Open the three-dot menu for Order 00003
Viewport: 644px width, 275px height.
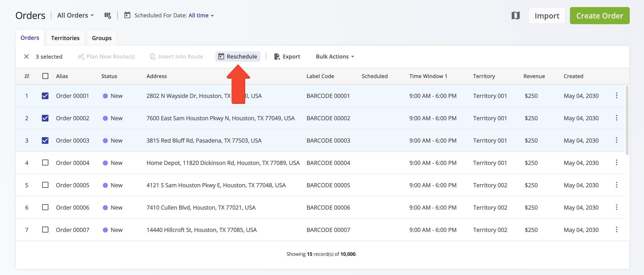pos(616,140)
